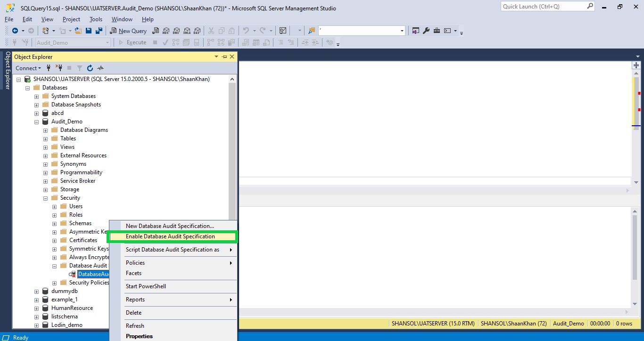The width and height of the screenshot is (644, 341).
Task: Click the DAX query icon
Action: click(x=198, y=30)
